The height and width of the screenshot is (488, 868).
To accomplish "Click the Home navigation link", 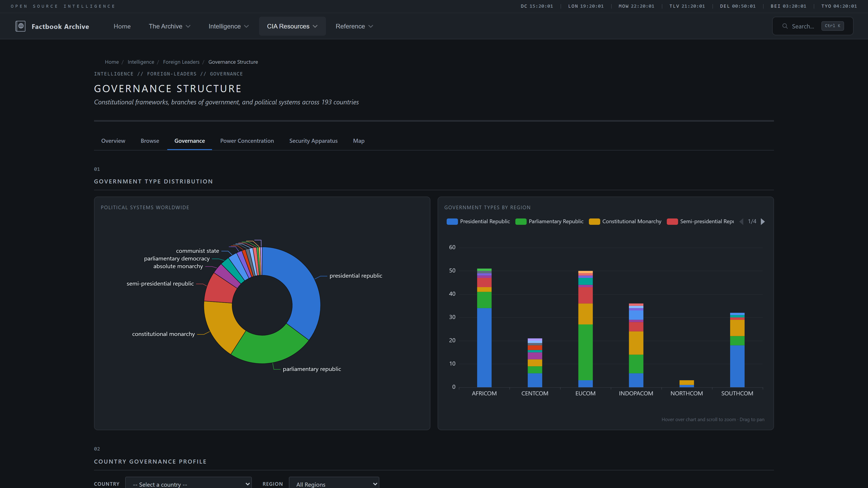I will pyautogui.click(x=122, y=26).
